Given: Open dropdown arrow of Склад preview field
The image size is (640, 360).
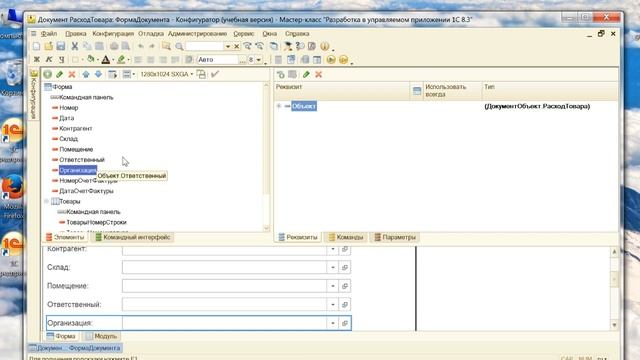Looking at the screenshot, I should (333, 267).
